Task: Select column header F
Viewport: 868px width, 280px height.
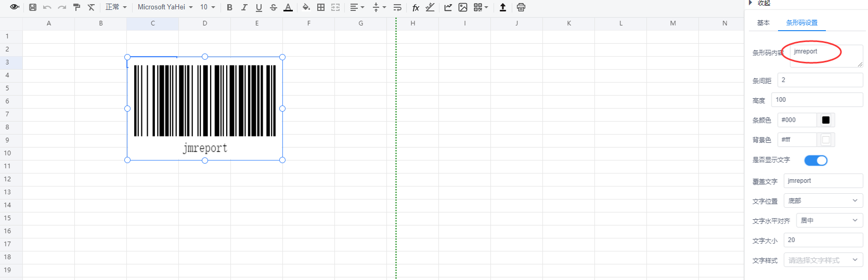Action: [309, 23]
